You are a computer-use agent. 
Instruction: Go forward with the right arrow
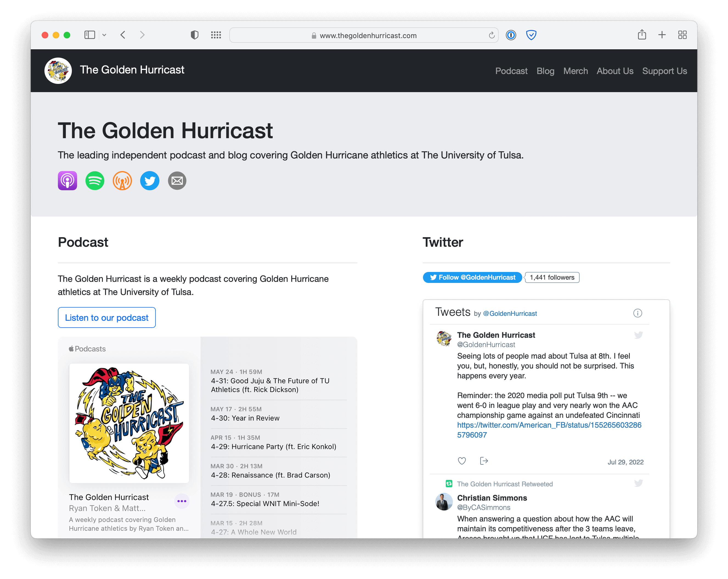tap(142, 35)
